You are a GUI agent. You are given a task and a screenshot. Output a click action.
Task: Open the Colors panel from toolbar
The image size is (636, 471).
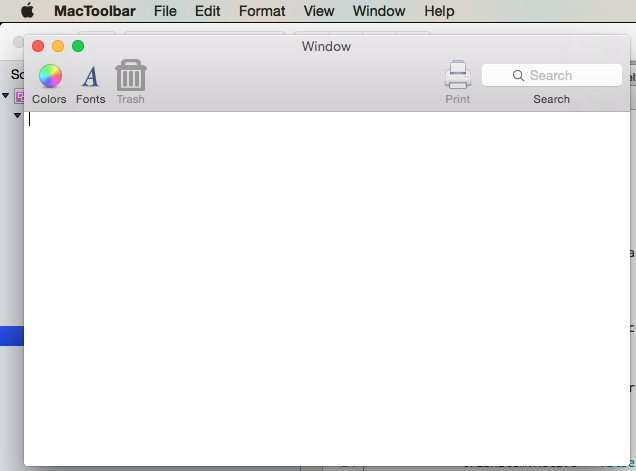[49, 76]
